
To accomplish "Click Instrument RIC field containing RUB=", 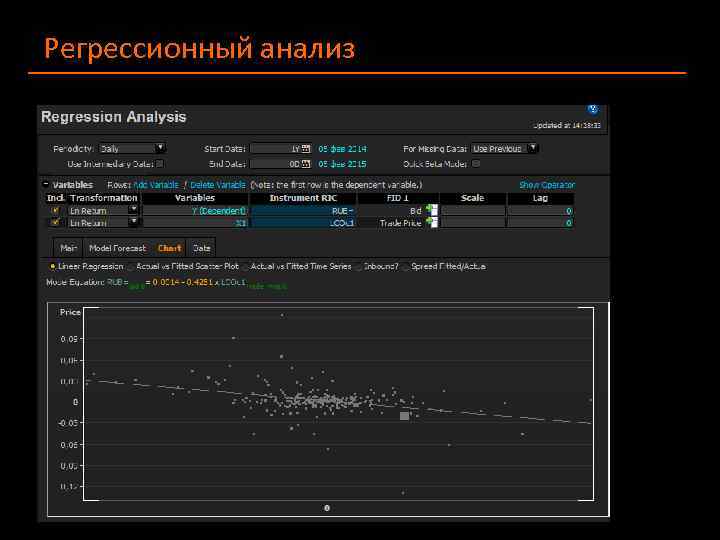I will [x=303, y=210].
